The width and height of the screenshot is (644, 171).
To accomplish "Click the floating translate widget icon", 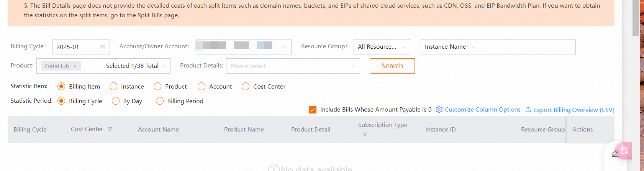I will click(x=624, y=151).
